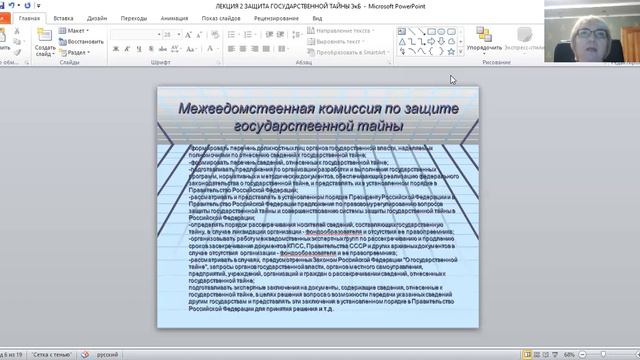Click the zoom slider handle

coord(603,355)
